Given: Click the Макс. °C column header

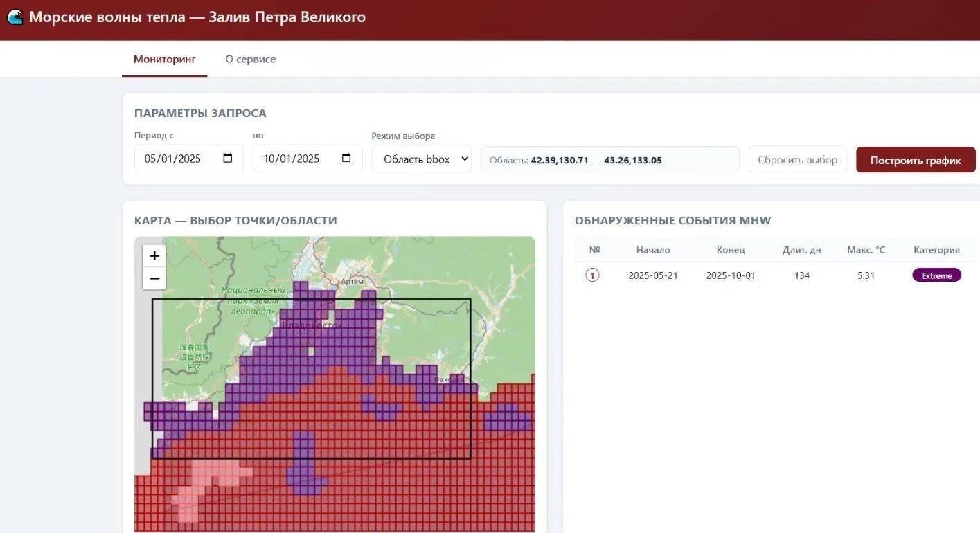Looking at the screenshot, I should (866, 250).
